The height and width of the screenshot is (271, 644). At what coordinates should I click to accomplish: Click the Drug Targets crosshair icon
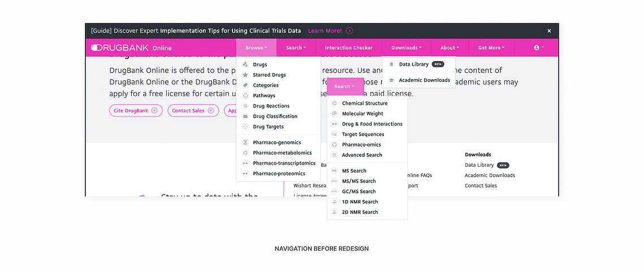pos(245,127)
